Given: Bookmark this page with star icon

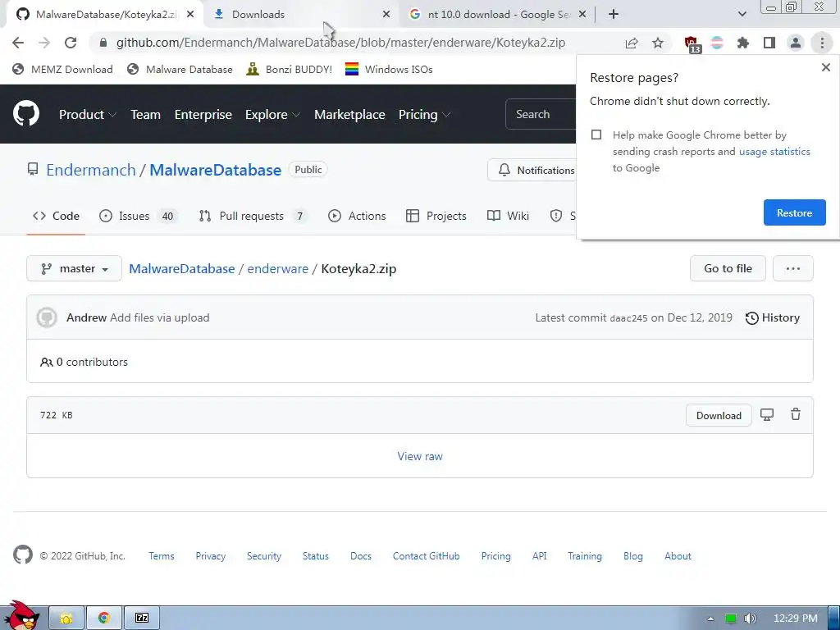Looking at the screenshot, I should coord(658,43).
